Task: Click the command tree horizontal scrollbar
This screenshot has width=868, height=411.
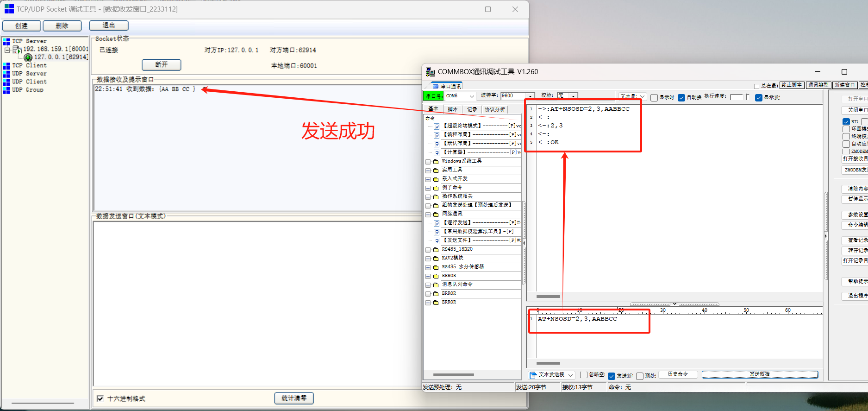Action: [454, 375]
